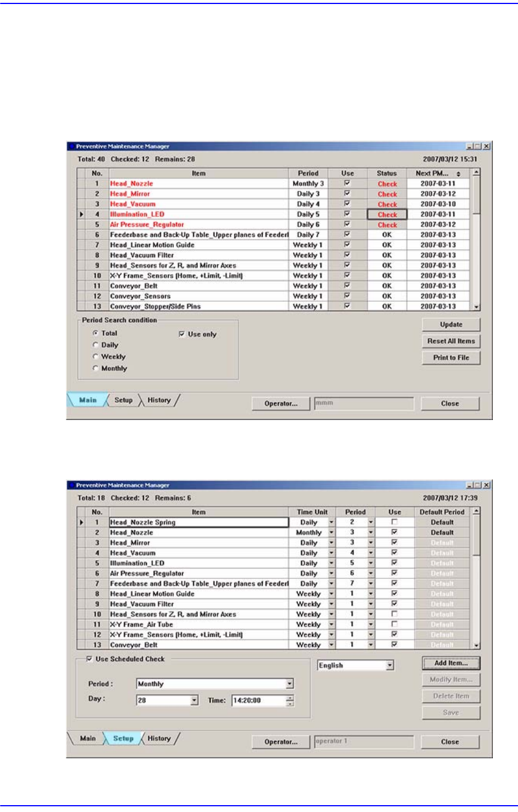The width and height of the screenshot is (518, 812).
Task: Click Reset All Items button
Action: [x=451, y=341]
